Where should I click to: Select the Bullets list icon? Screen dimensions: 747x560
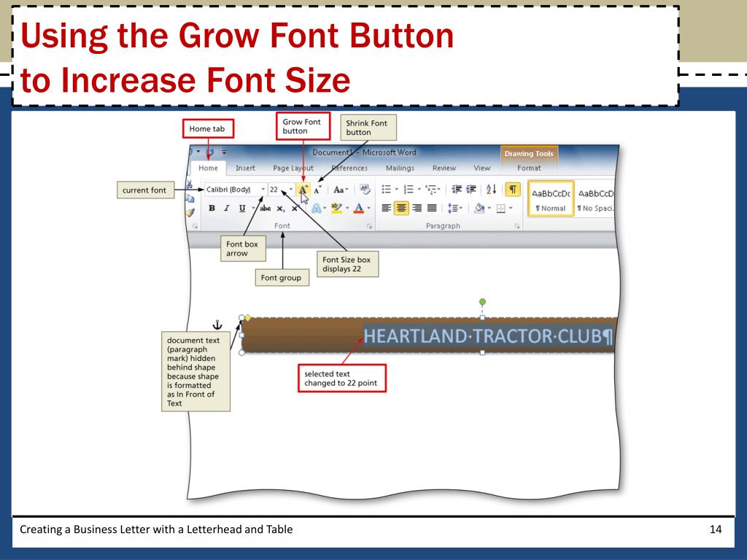[x=387, y=190]
